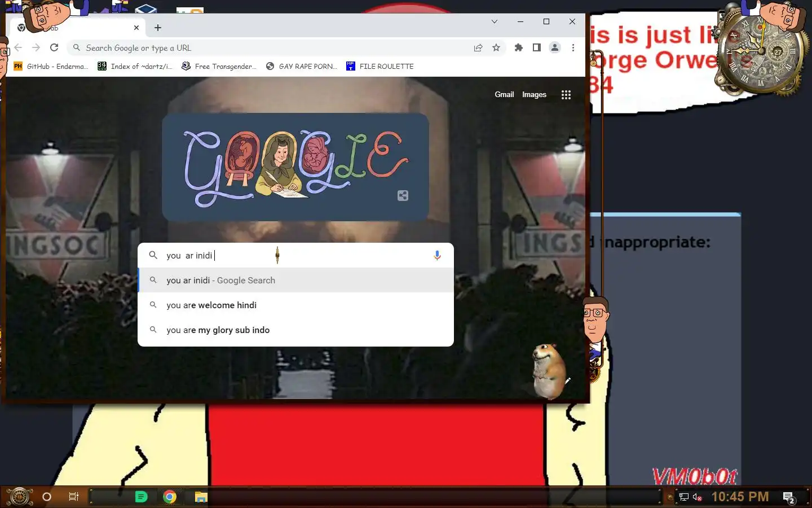Viewport: 812px width, 508px height.
Task: Start voice search with the microphone icon
Action: (437, 255)
